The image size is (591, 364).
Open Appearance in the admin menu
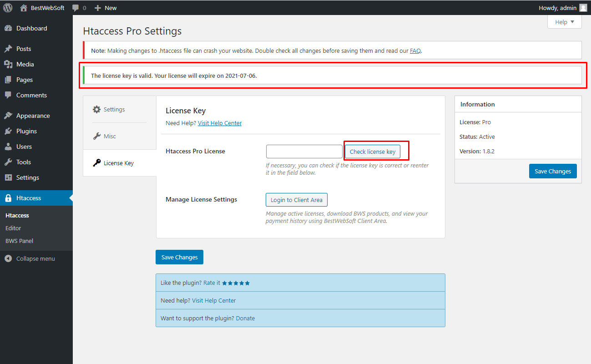(x=36, y=116)
